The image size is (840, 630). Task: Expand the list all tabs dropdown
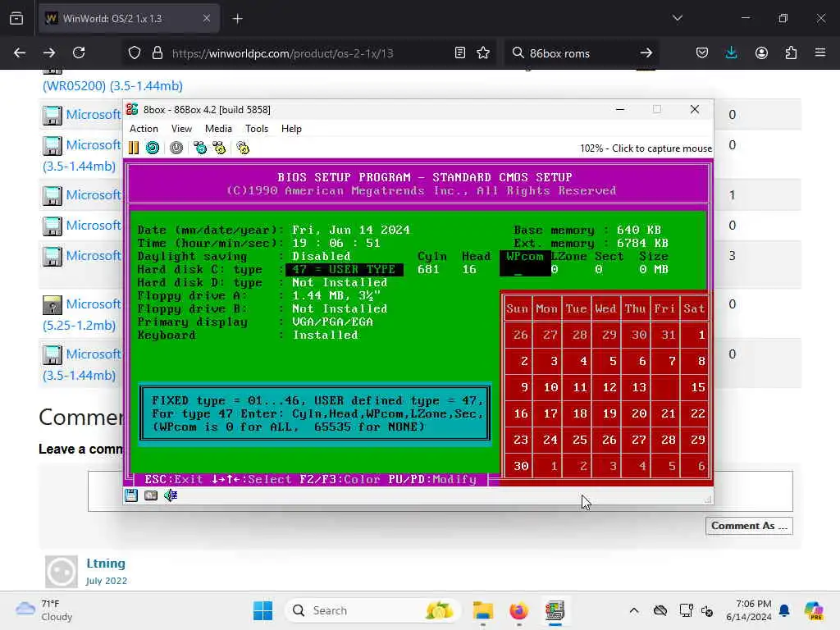tap(678, 18)
